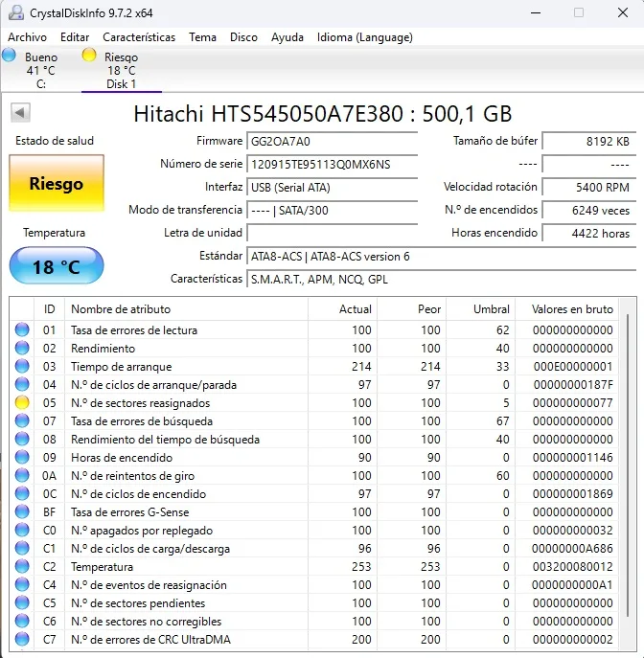Screen dimensions: 644x658
Task: Click status icon for Rendimiento row 02
Action: click(x=22, y=348)
